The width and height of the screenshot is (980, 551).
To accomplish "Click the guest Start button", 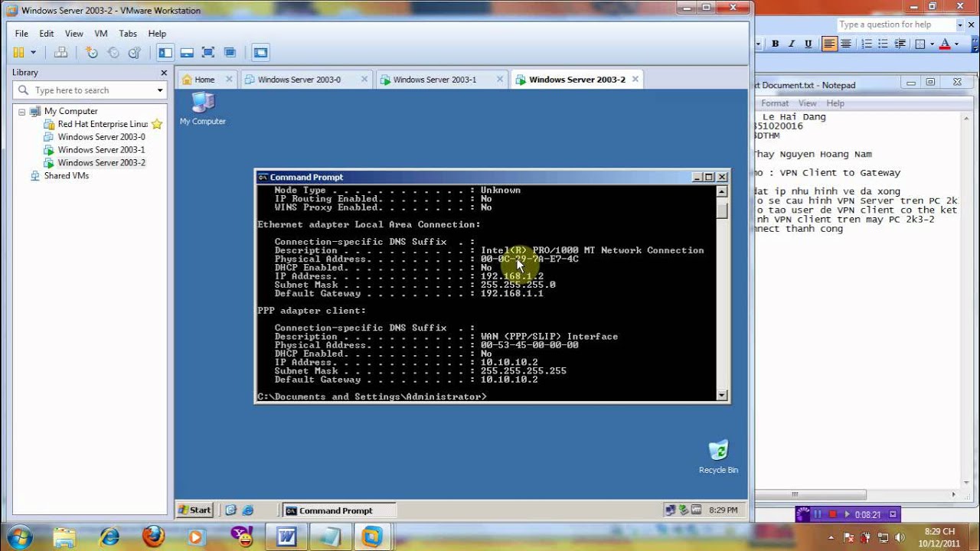I will pyautogui.click(x=194, y=510).
